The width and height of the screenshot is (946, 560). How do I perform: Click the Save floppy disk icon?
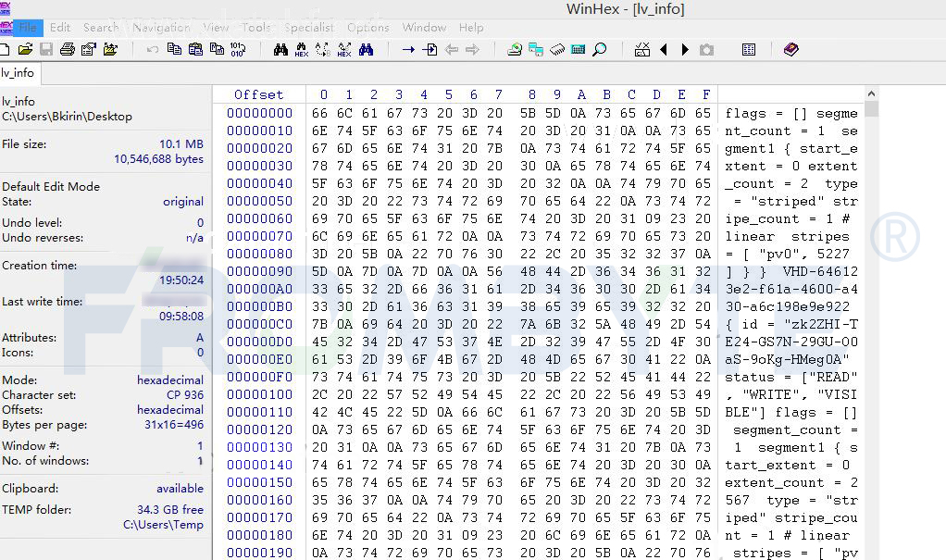click(x=46, y=49)
